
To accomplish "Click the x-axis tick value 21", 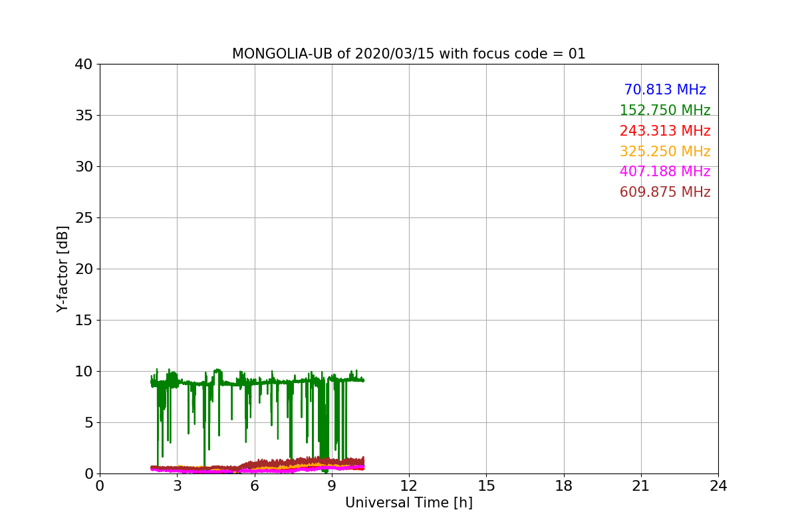I will pyautogui.click(x=641, y=486).
